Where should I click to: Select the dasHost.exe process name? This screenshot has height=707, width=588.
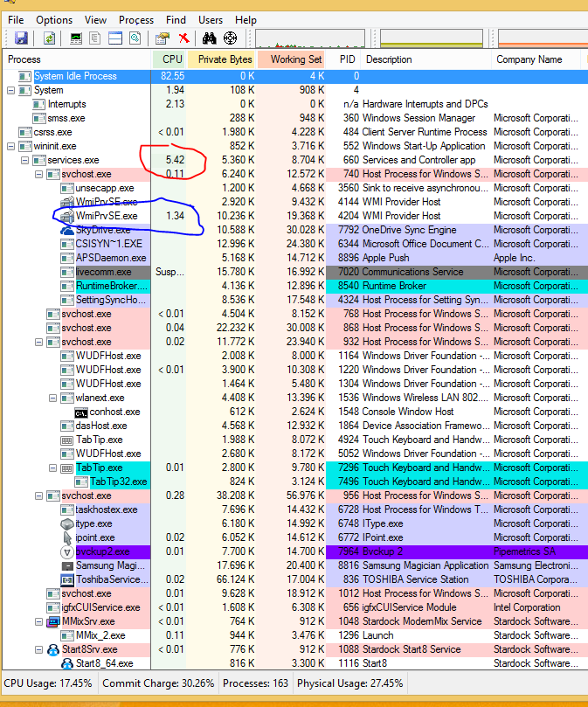[x=101, y=426]
